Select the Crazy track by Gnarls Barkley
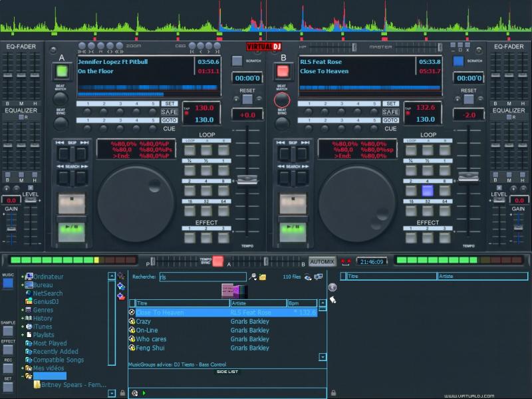This screenshot has height=399, width=532. tap(143, 321)
